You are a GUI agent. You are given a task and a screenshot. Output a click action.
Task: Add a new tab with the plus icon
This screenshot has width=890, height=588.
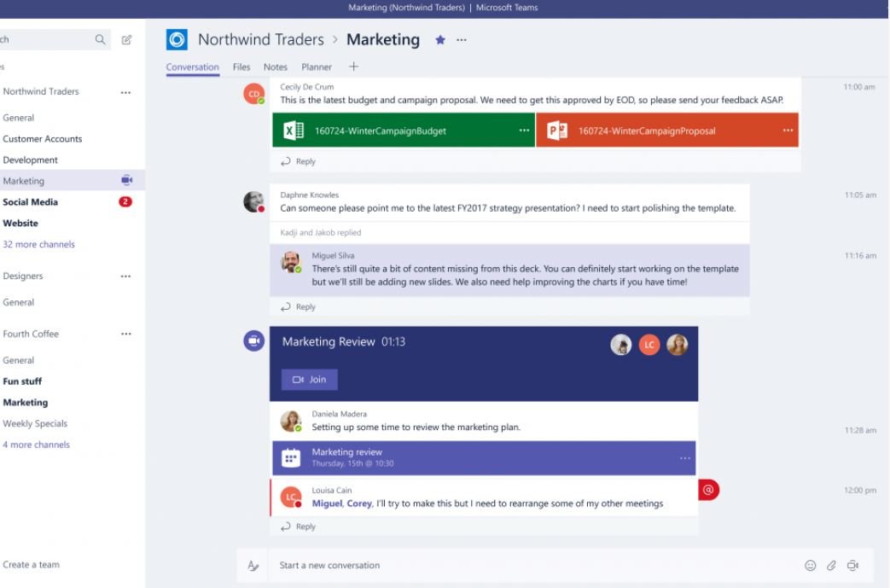point(353,67)
